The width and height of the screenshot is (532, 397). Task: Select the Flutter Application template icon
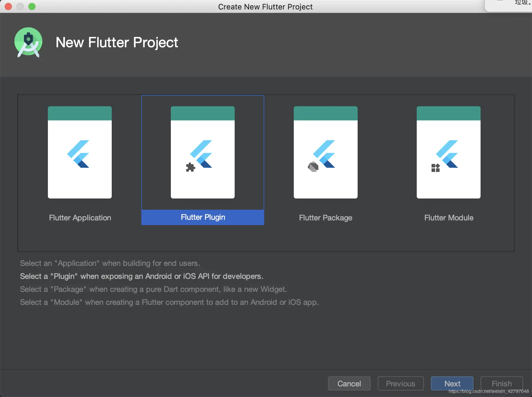pyautogui.click(x=80, y=152)
